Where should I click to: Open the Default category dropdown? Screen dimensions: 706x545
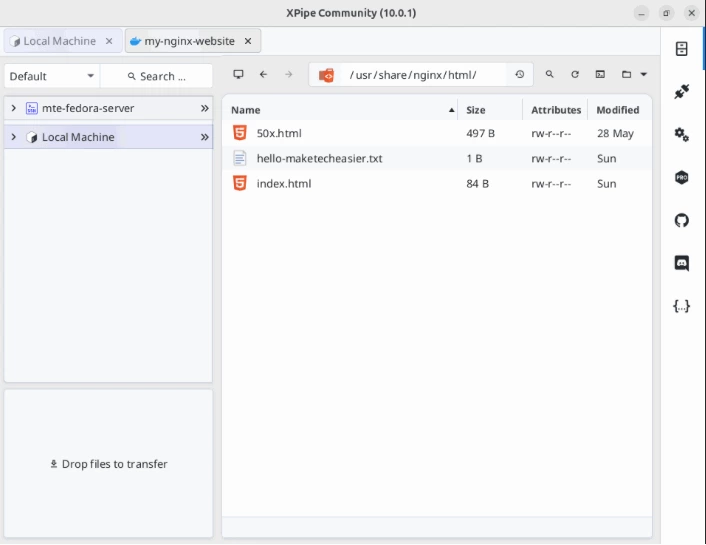pyautogui.click(x=52, y=76)
